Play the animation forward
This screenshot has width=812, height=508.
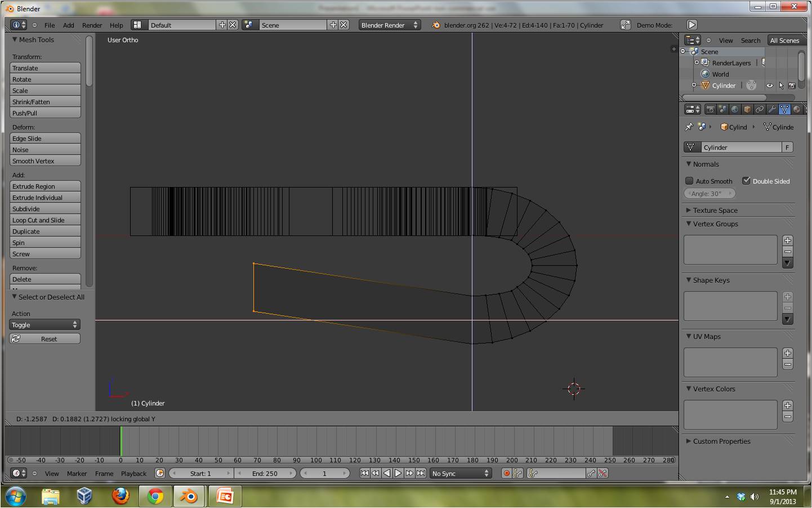tap(398, 473)
